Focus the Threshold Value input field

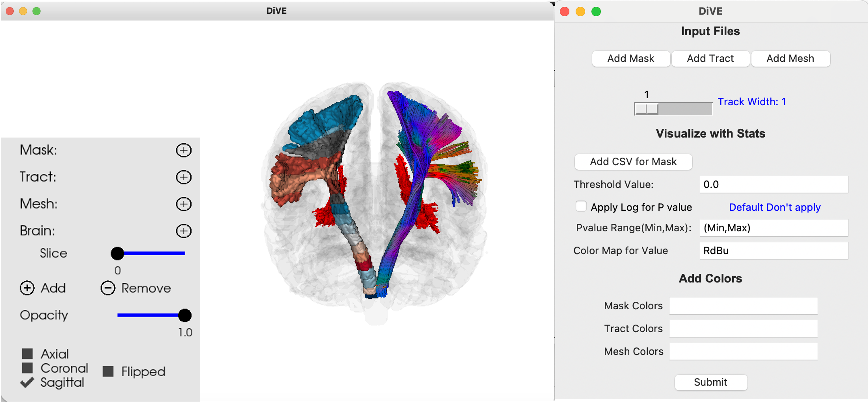tap(774, 185)
